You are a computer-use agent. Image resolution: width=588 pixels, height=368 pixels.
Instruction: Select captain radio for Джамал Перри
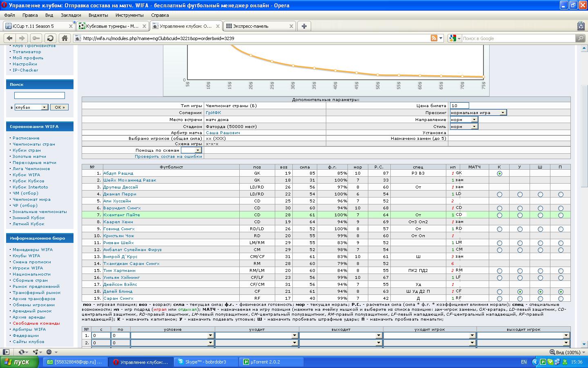[x=499, y=194]
